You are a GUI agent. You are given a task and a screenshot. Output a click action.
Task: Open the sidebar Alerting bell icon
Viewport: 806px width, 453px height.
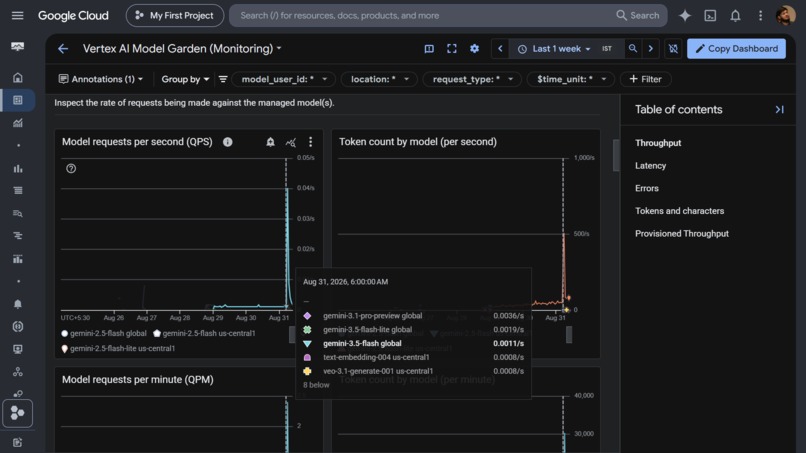coord(17,304)
